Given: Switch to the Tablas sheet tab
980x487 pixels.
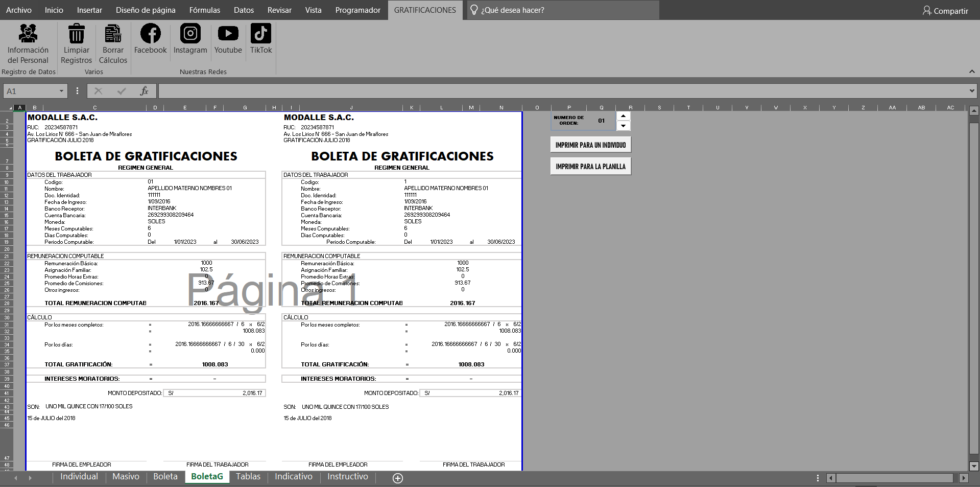Looking at the screenshot, I should [248, 476].
